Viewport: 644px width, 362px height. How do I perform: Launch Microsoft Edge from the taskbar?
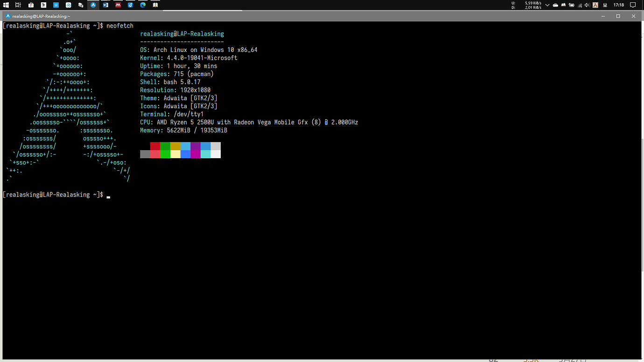coord(143,5)
